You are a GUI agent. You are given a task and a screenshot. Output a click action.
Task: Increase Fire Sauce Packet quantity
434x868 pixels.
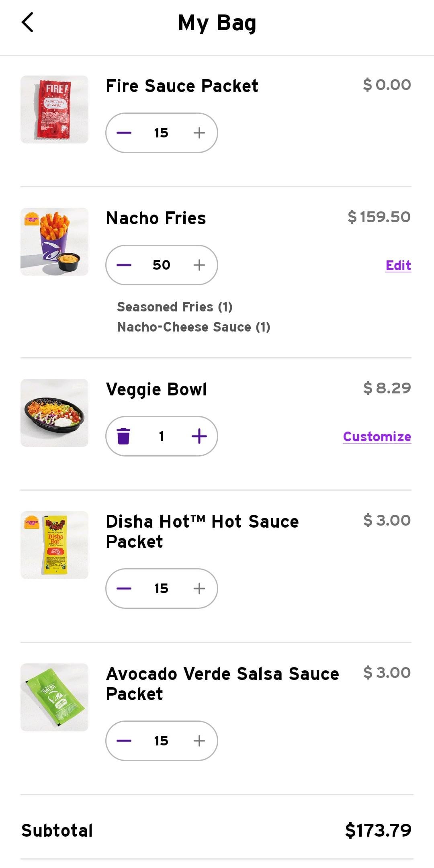pos(199,133)
